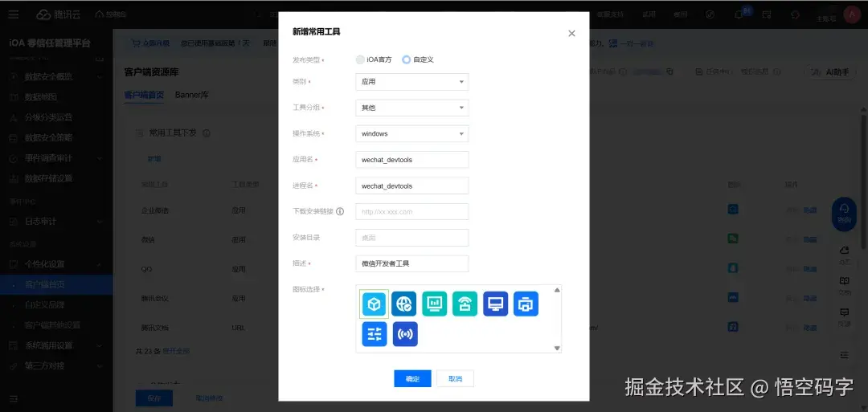
Task: Switch to the Banner库 tab
Action: tap(191, 95)
